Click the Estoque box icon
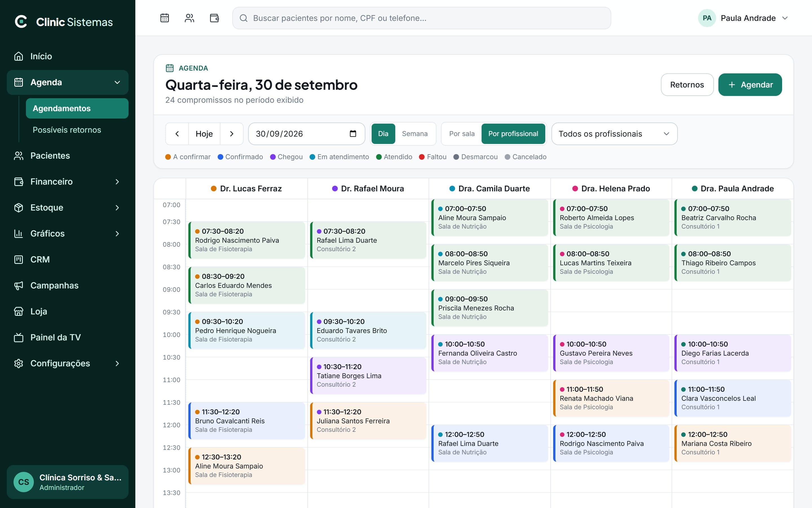This screenshot has width=812, height=508. (x=19, y=208)
